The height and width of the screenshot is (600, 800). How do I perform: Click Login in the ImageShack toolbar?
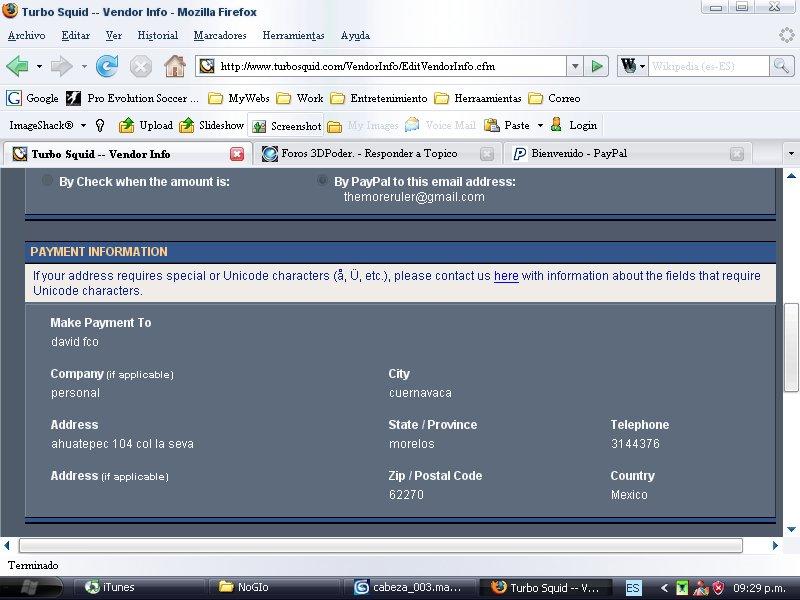[573, 126]
